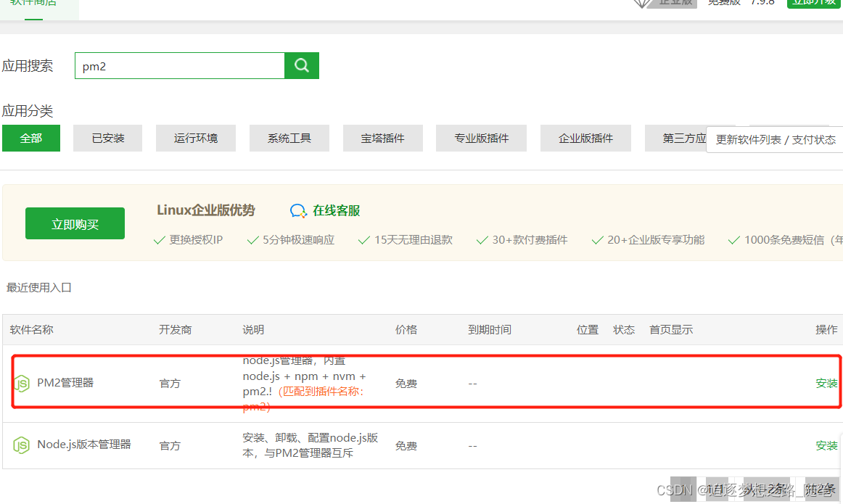The width and height of the screenshot is (843, 504).
Task: Click 免费 price in Node.js版本管理器 row
Action: click(x=406, y=445)
